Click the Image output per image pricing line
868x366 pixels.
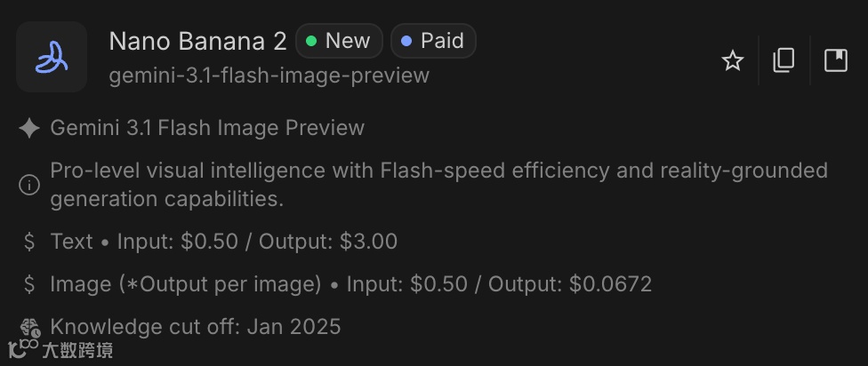(x=351, y=284)
